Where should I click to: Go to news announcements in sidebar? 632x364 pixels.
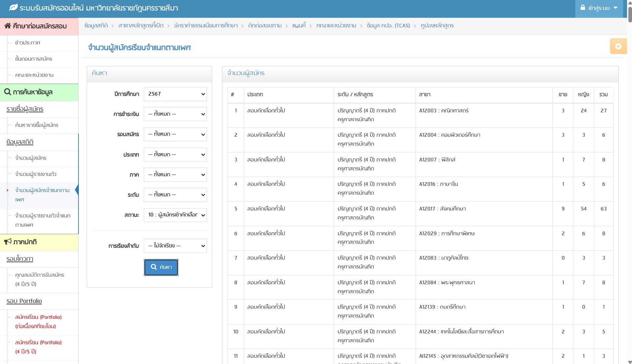coord(28,42)
